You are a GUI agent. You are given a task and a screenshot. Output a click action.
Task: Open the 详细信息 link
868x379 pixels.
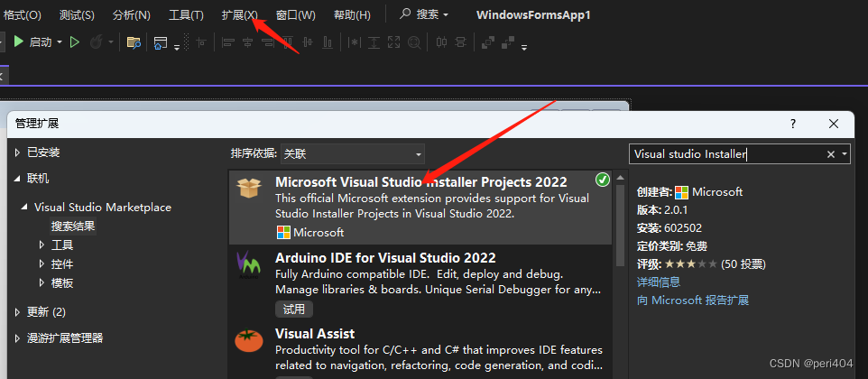pyautogui.click(x=659, y=282)
